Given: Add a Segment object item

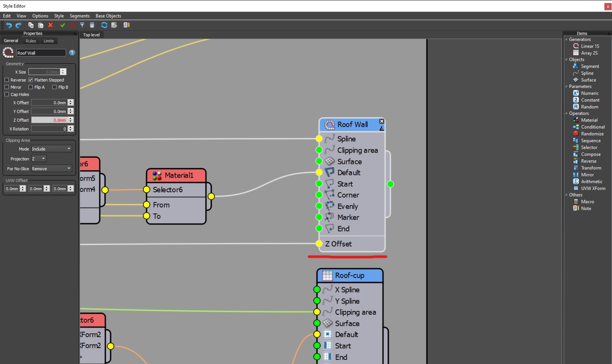Looking at the screenshot, I should (x=586, y=66).
